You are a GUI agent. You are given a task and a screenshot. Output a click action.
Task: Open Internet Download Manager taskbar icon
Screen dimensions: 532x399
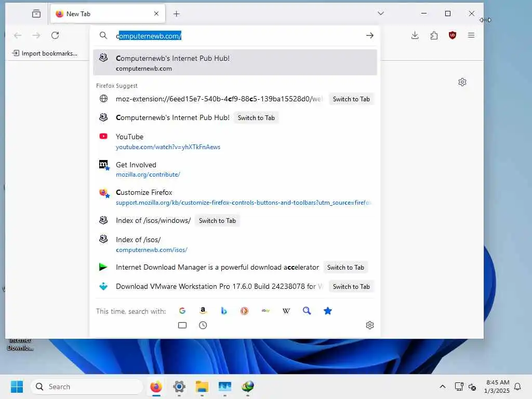(x=248, y=387)
